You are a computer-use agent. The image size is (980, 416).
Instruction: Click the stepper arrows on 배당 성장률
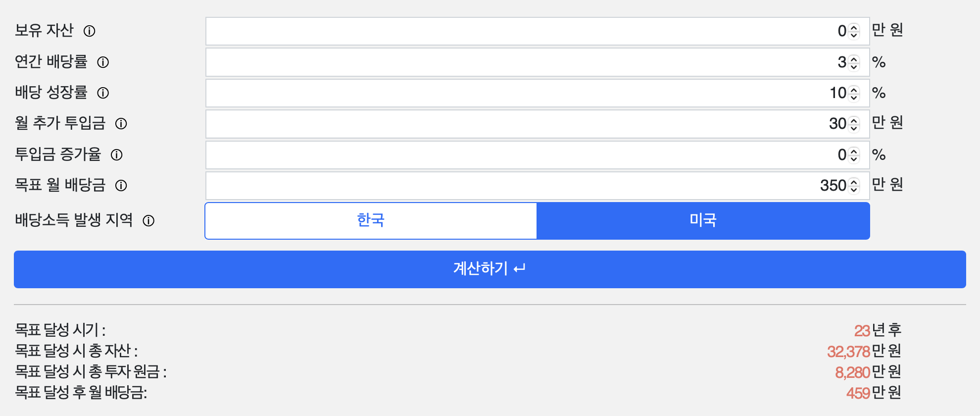(x=854, y=93)
